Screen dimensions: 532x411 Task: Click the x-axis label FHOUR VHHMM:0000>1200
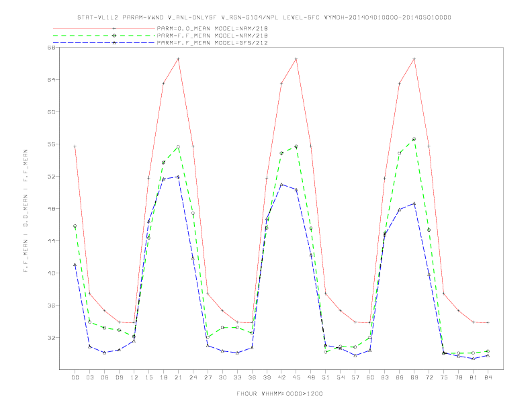point(279,394)
